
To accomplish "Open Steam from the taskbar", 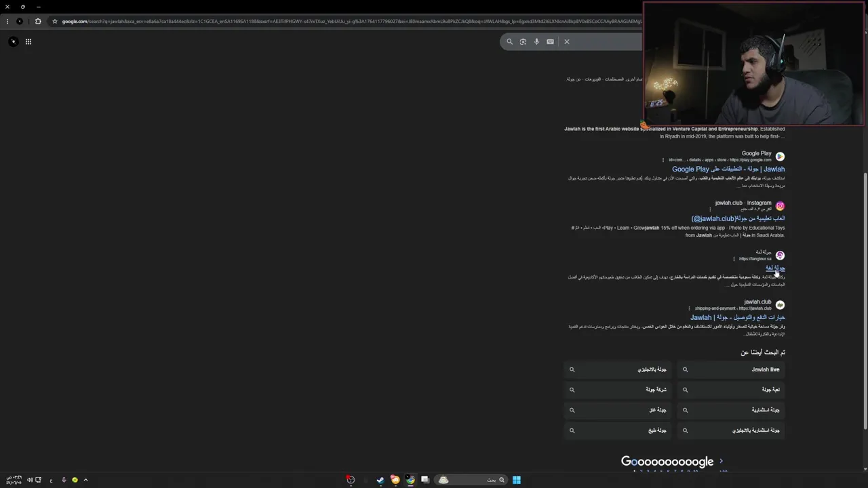I will pyautogui.click(x=380, y=480).
